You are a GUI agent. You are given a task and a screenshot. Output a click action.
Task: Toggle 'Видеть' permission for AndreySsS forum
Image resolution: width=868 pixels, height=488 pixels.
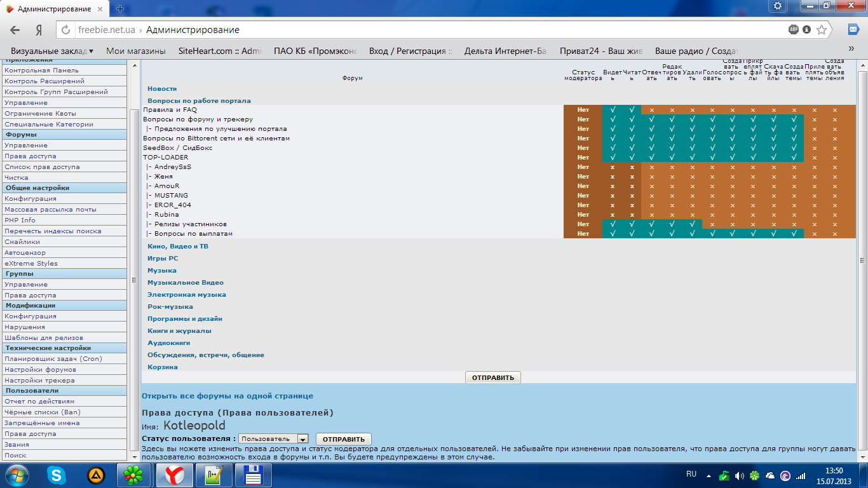click(x=613, y=167)
